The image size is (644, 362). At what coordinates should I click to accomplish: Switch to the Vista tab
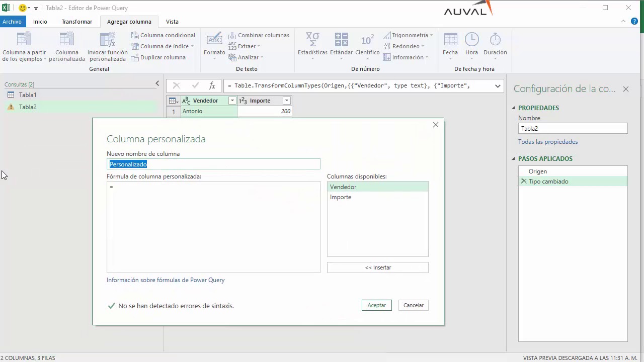pos(172,22)
